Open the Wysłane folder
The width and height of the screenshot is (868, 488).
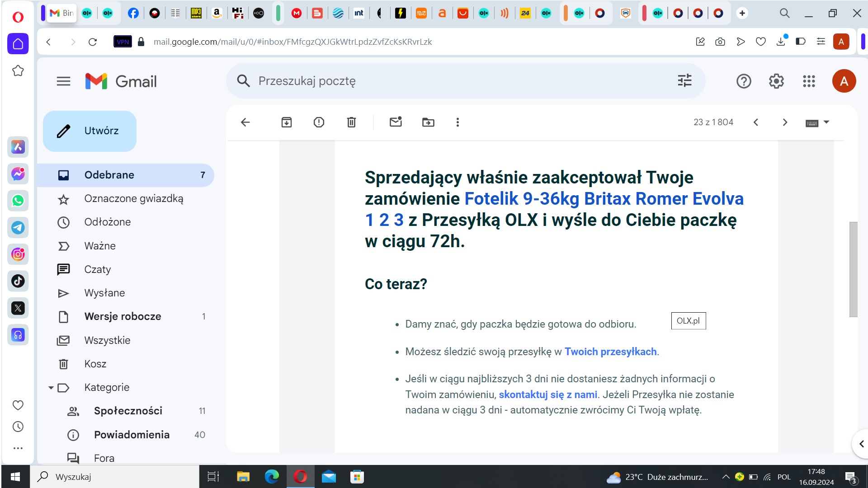(104, 293)
